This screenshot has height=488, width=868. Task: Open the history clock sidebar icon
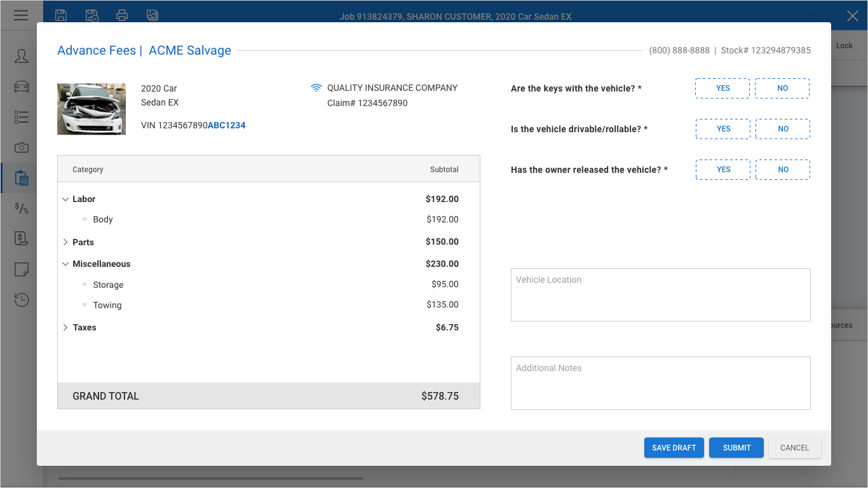(22, 299)
